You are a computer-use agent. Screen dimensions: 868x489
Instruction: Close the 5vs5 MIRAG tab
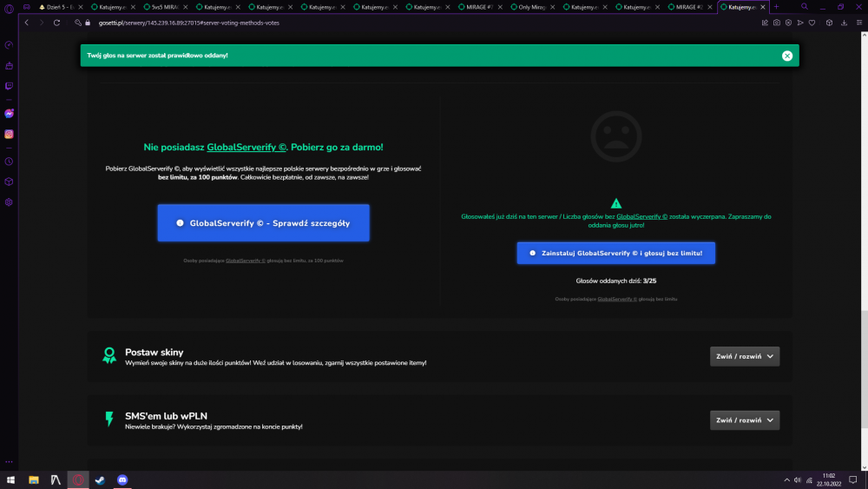tap(186, 7)
